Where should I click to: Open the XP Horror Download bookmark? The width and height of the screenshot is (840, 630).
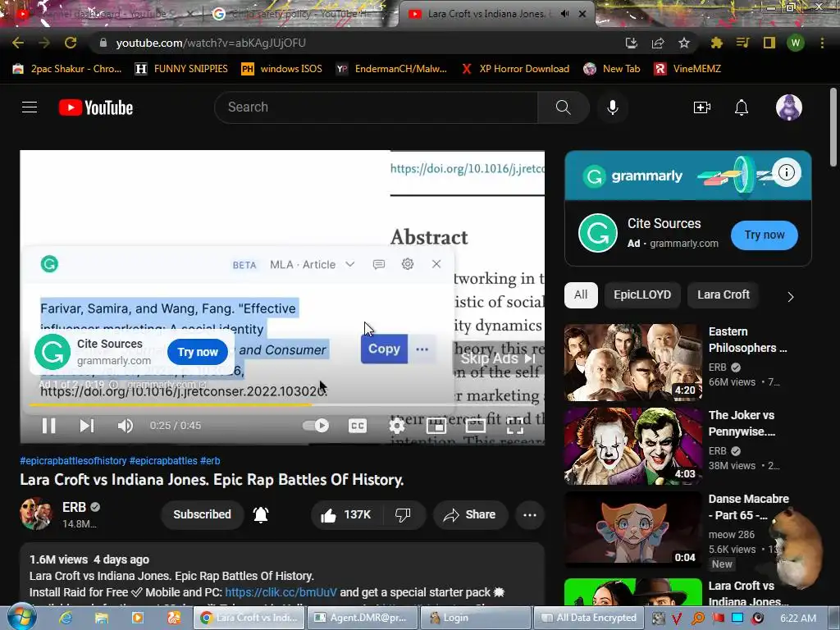click(x=515, y=69)
